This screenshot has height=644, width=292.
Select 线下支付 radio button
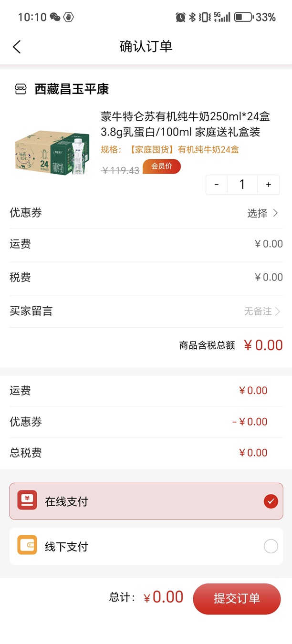(271, 546)
